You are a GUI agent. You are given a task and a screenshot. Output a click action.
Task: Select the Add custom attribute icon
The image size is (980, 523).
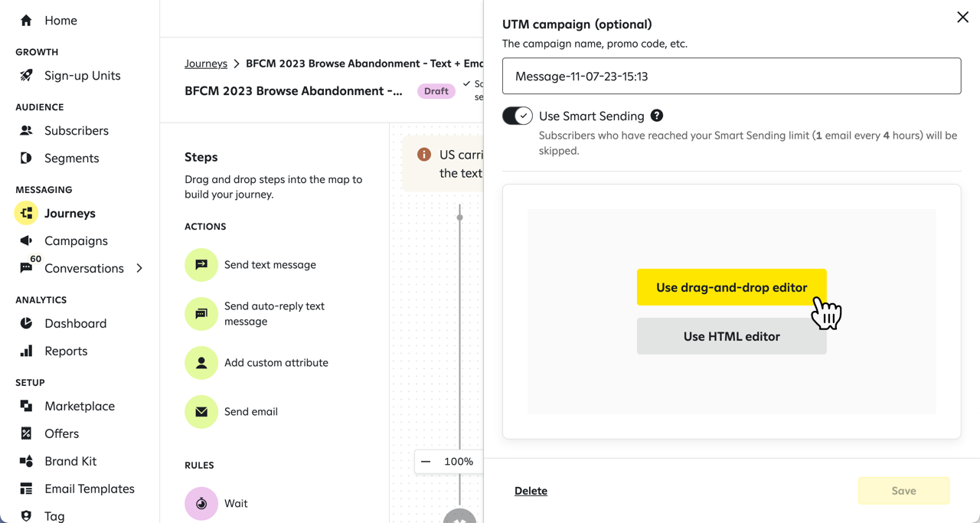click(201, 362)
